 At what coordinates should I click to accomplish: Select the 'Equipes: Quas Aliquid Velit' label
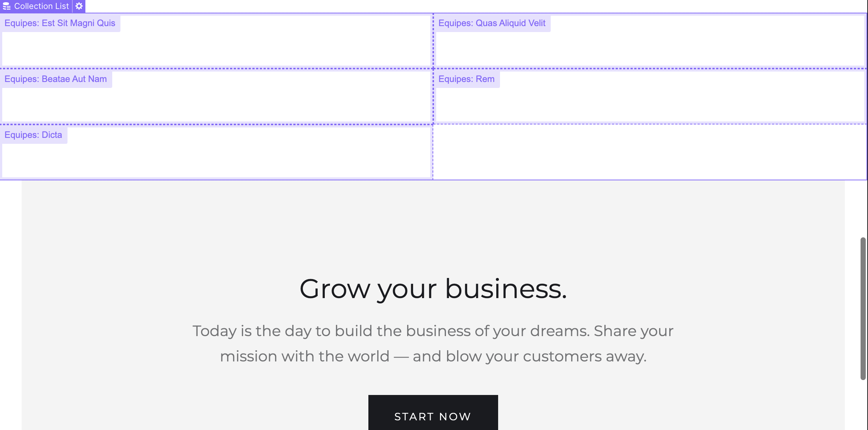pos(492,23)
